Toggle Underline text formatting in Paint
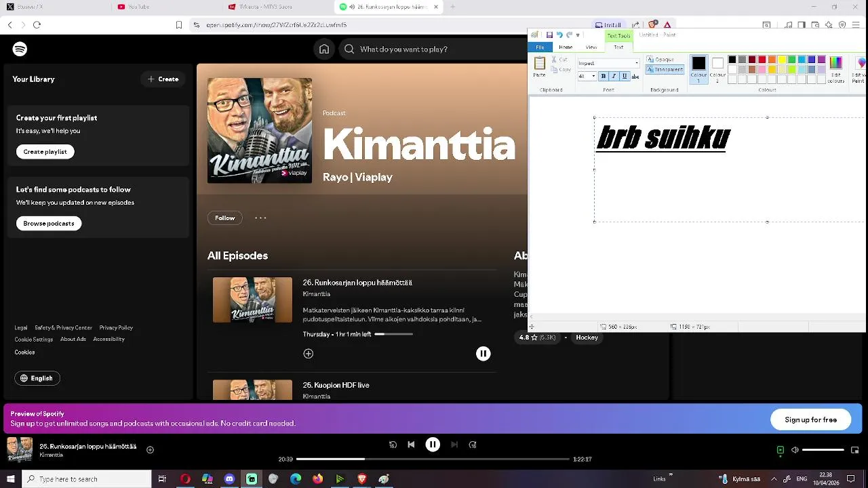868x488 pixels. pos(625,77)
